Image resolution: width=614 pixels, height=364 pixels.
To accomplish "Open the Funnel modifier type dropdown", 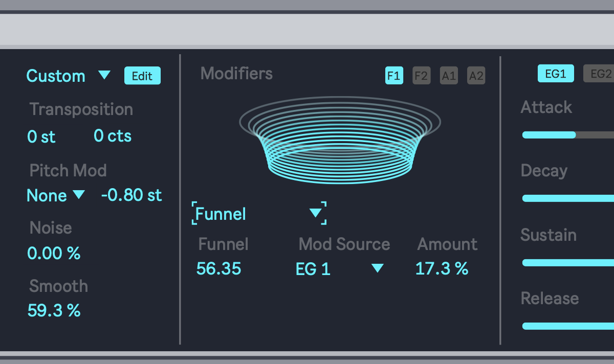I will click(316, 213).
